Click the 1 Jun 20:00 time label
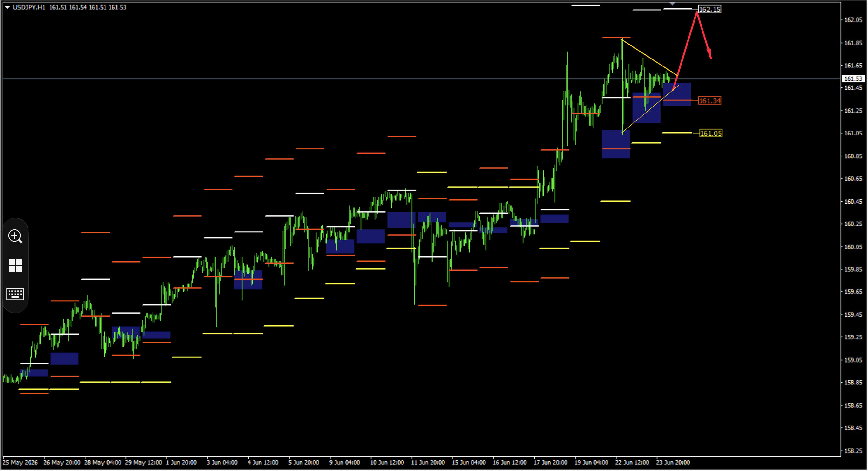 pyautogui.click(x=181, y=462)
